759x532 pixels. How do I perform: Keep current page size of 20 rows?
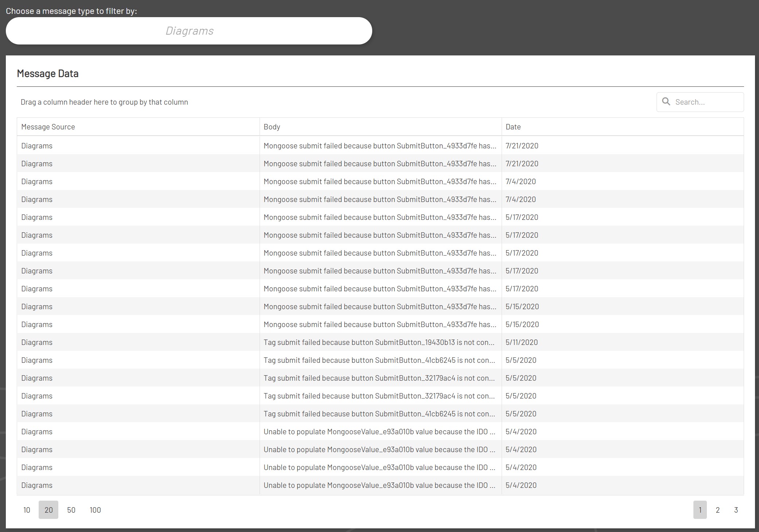click(x=48, y=510)
